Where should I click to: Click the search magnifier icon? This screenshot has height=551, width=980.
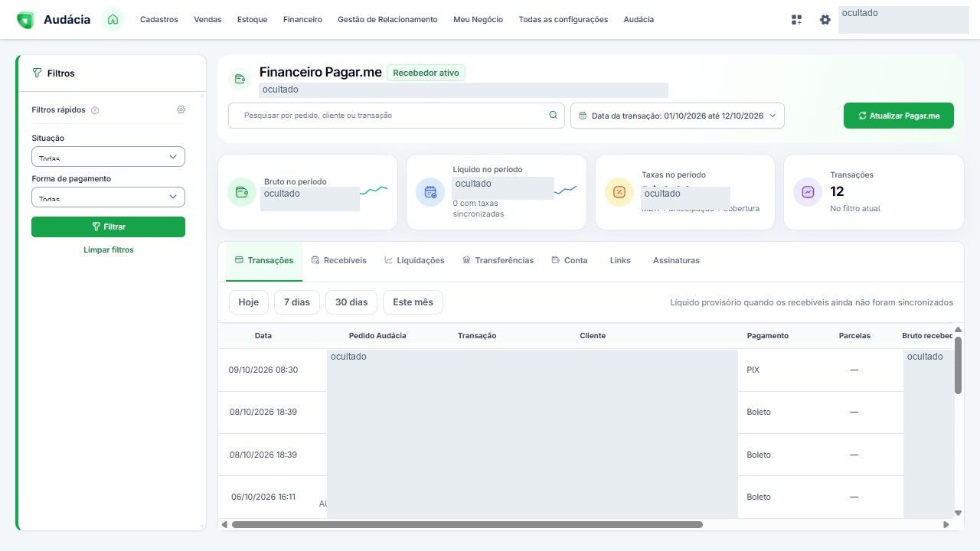tap(554, 116)
